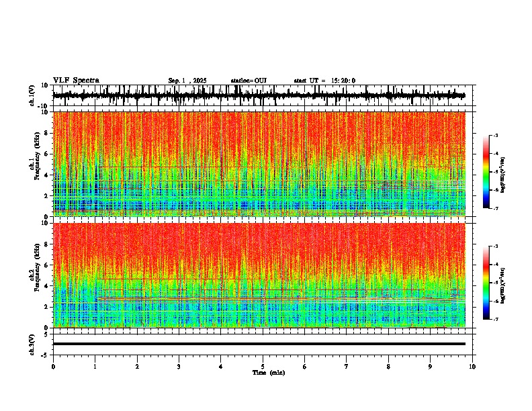Click the "-7" label on ch.2 color bar
This screenshot has width=532, height=411.
[x=495, y=320]
